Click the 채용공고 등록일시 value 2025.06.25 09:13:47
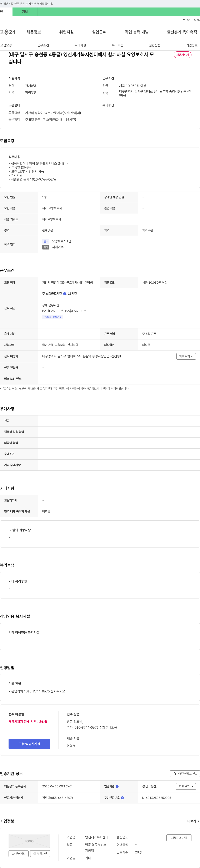 point(57,786)
